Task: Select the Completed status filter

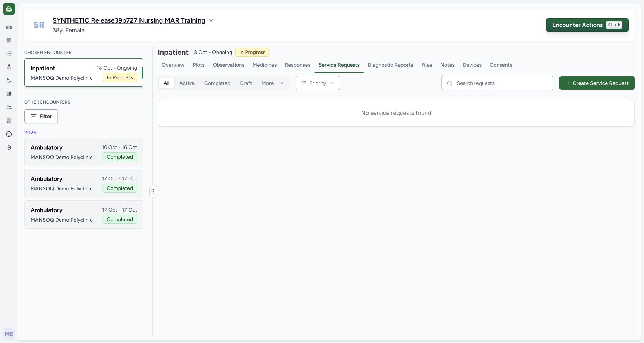Action: coord(217,83)
